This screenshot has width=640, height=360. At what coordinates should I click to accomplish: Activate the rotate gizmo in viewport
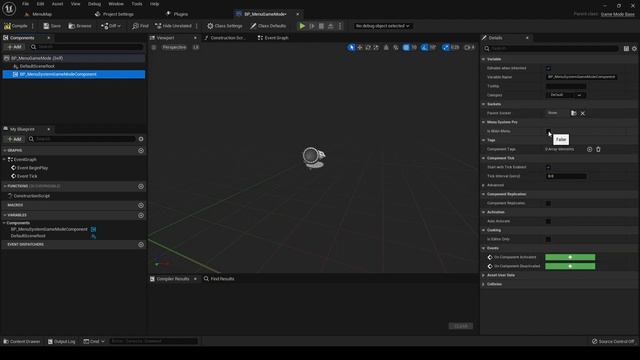[368, 47]
